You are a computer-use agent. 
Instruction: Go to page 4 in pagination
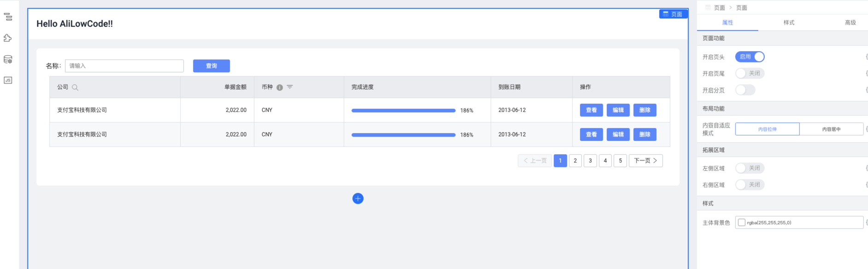(x=605, y=161)
